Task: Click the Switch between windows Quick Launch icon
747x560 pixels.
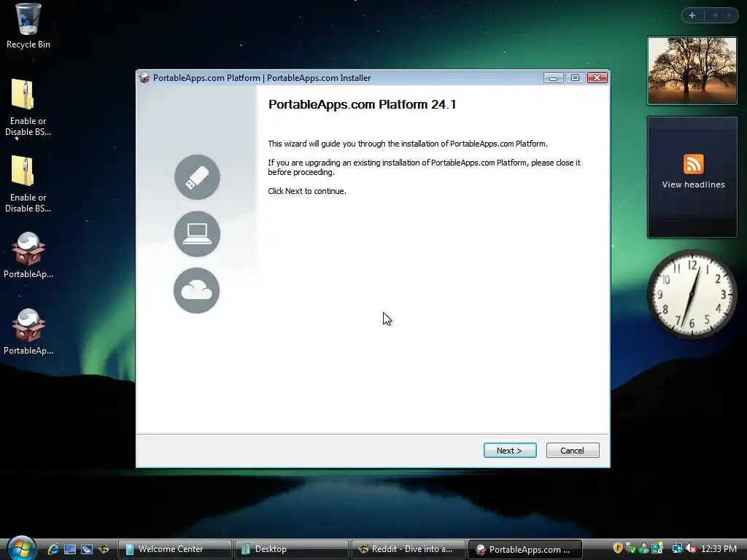Action: (x=87, y=549)
